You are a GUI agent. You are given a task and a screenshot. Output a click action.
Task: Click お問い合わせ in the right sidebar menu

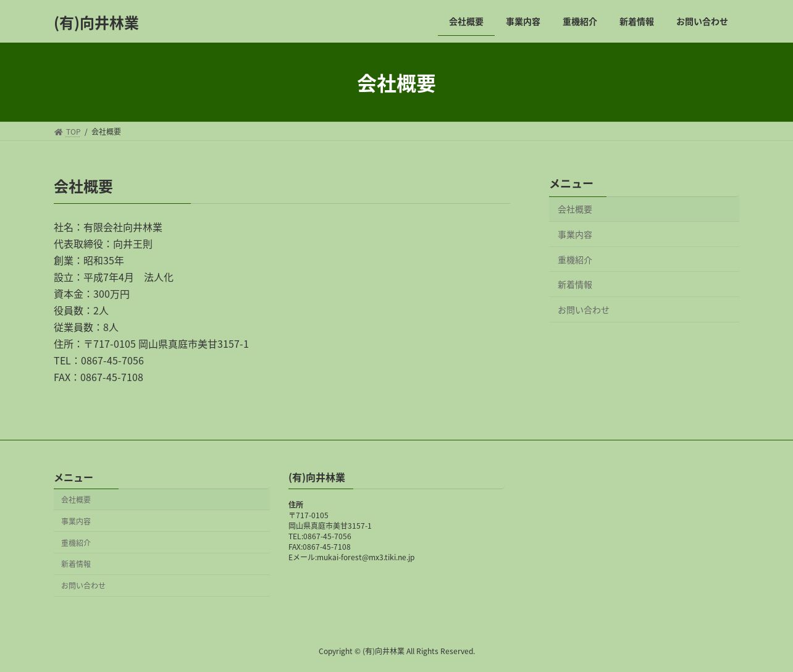coord(644,310)
